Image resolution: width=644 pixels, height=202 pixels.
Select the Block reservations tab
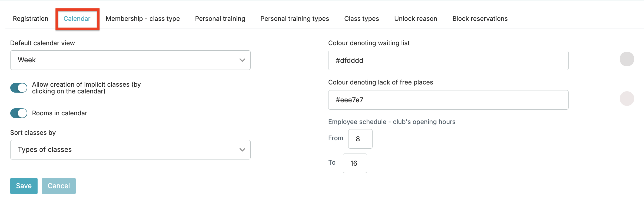(480, 19)
